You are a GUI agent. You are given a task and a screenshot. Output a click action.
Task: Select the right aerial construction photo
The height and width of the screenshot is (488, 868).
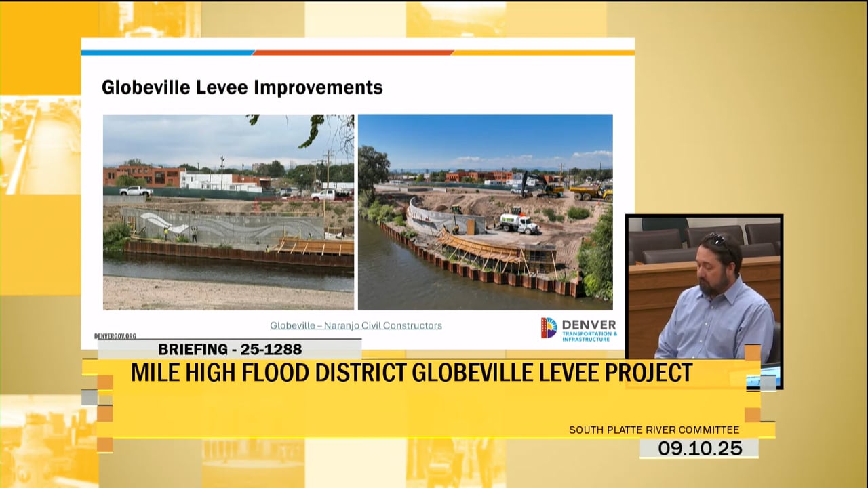(x=485, y=211)
